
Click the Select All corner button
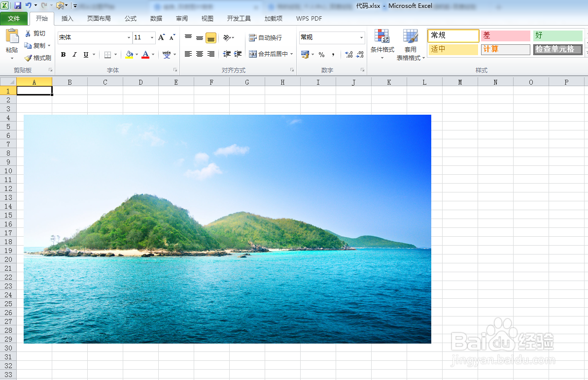pyautogui.click(x=8, y=82)
